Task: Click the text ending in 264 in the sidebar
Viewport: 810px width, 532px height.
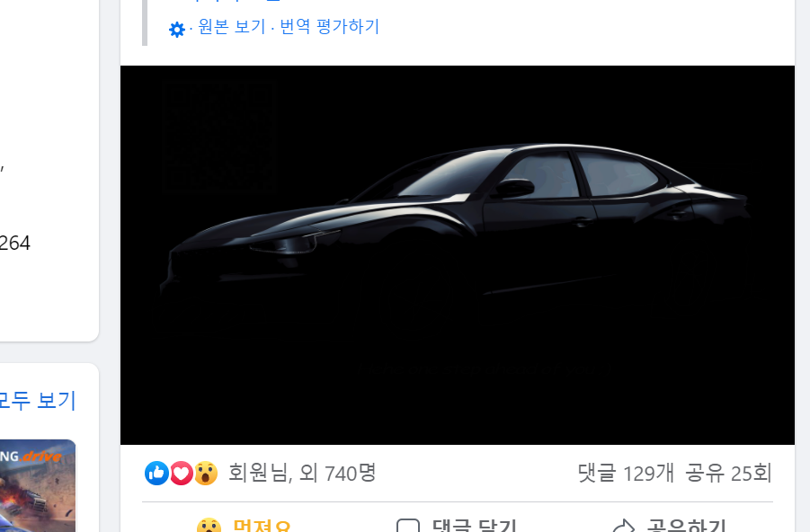Action: point(15,243)
